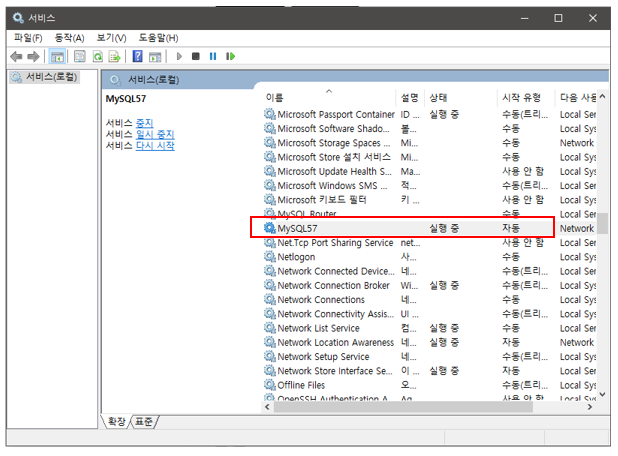Click the gear icon beside Network Connections
The image size is (618, 456).
270,299
